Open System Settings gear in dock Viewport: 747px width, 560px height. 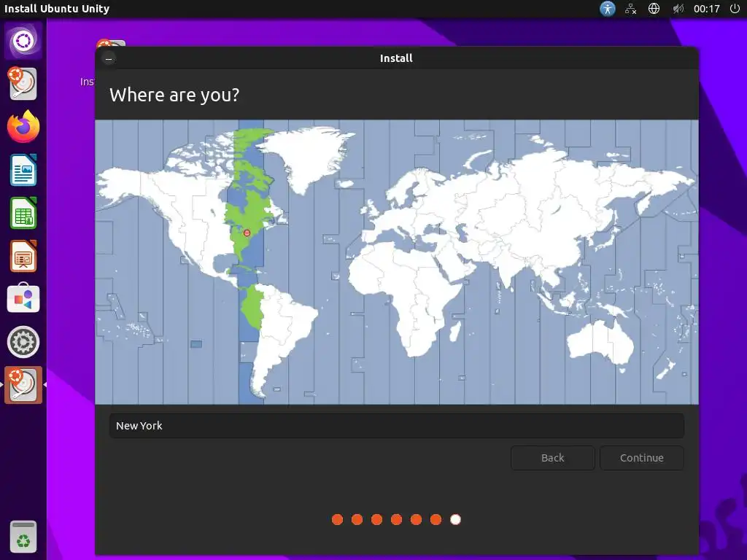coord(23,342)
